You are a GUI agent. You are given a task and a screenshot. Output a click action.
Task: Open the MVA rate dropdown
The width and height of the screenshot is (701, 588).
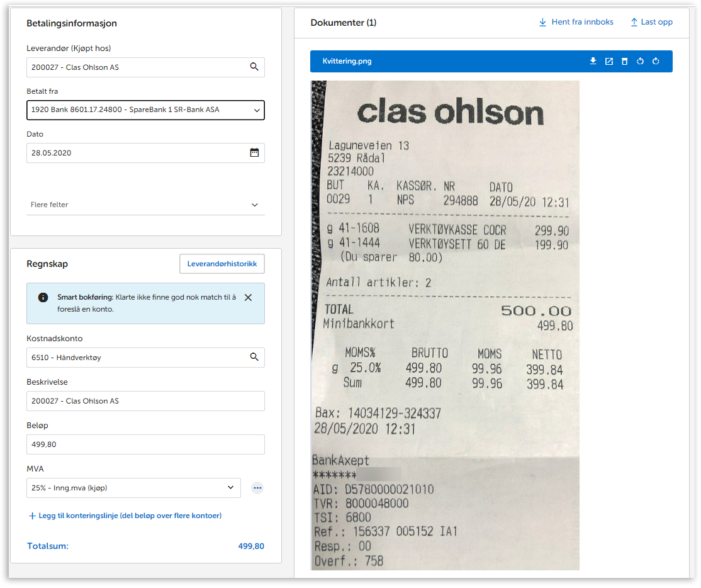pyautogui.click(x=133, y=488)
